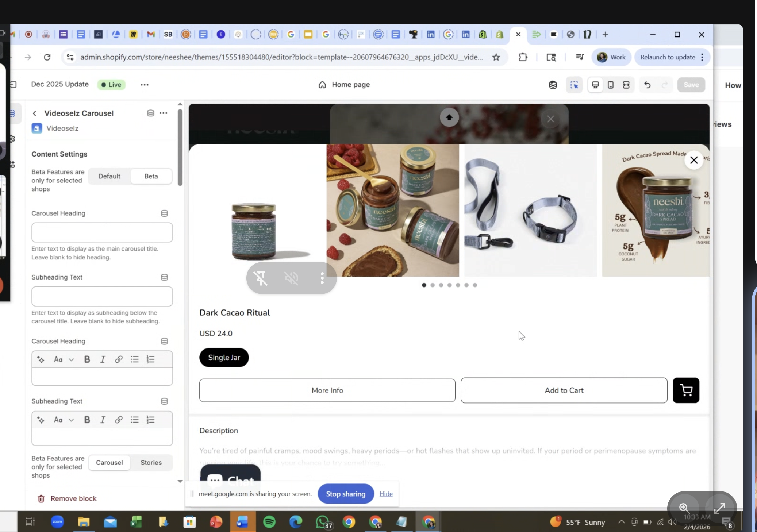Screen dimensions: 757x532
Task: Apply bold in Carousel Heading editor
Action: click(x=87, y=359)
